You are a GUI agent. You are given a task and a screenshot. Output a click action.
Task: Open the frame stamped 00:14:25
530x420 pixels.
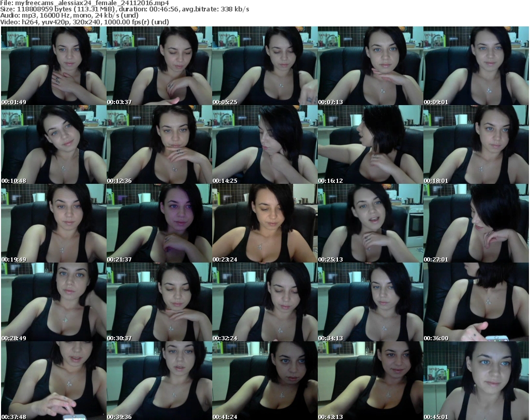click(x=264, y=144)
